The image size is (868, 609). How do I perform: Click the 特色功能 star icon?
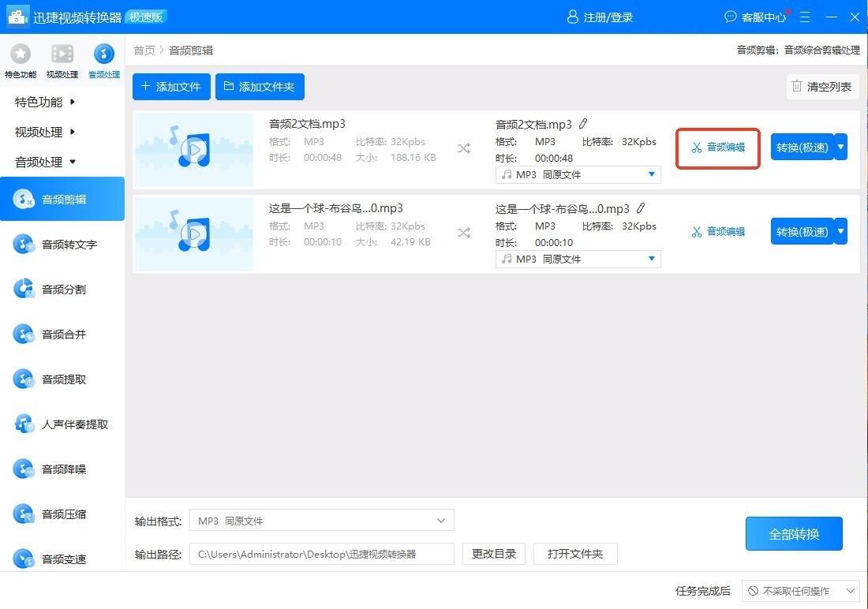[20, 54]
